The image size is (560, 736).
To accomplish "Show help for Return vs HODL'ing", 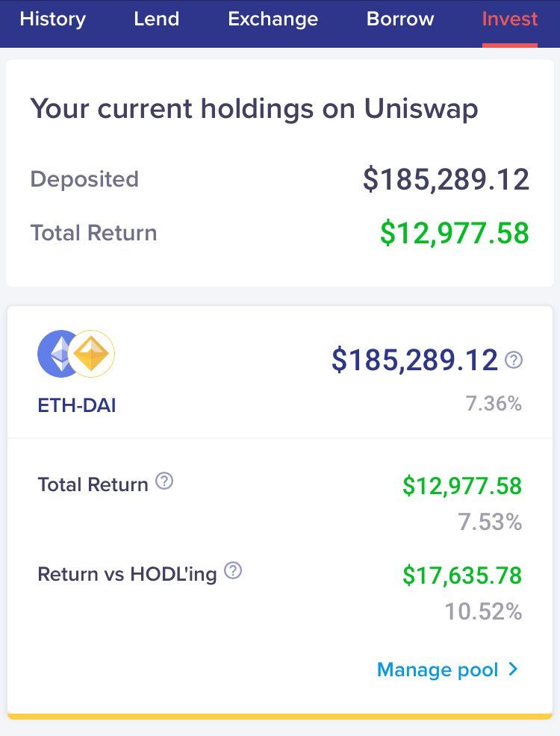I will [x=234, y=571].
